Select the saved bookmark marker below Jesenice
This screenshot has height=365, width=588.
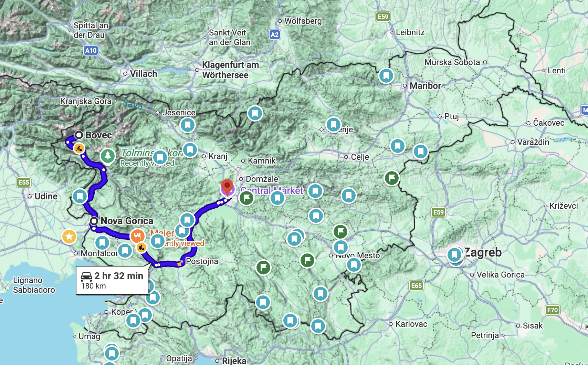pos(188,125)
